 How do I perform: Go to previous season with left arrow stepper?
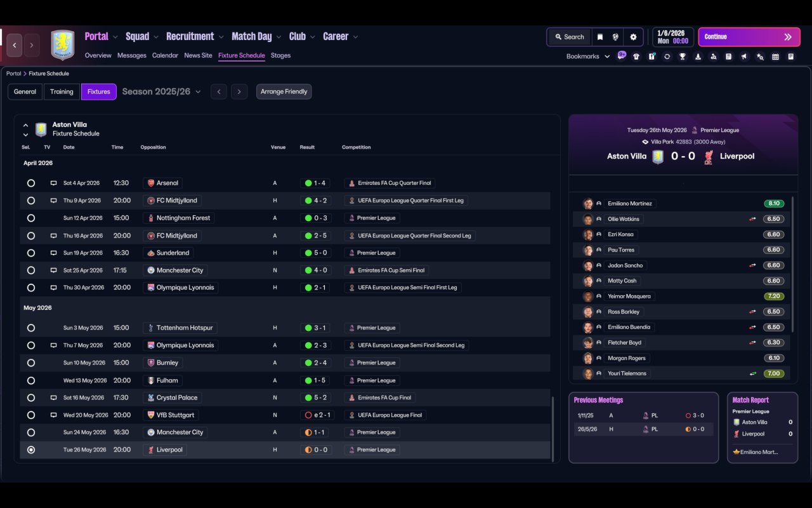(219, 91)
